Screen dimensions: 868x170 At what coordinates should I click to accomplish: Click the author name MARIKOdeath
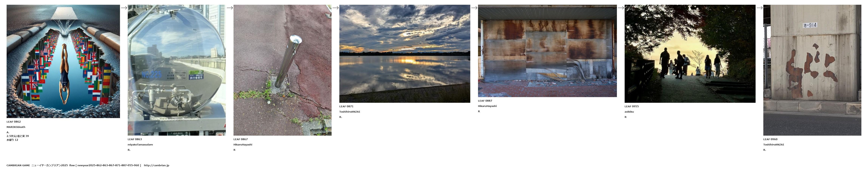(16, 127)
